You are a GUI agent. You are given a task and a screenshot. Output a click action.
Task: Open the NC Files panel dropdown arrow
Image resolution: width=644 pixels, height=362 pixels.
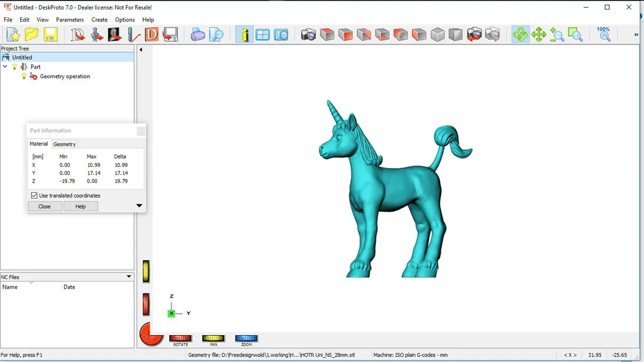point(129,277)
